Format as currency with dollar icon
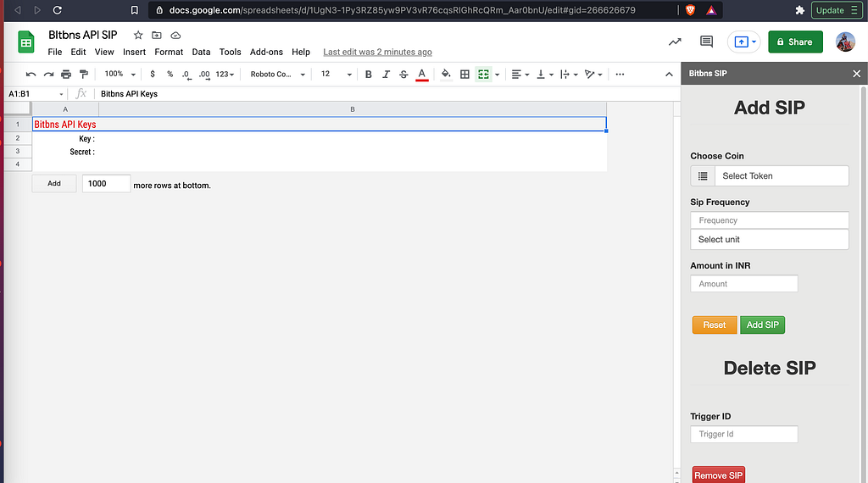This screenshot has height=483, width=868. click(153, 74)
